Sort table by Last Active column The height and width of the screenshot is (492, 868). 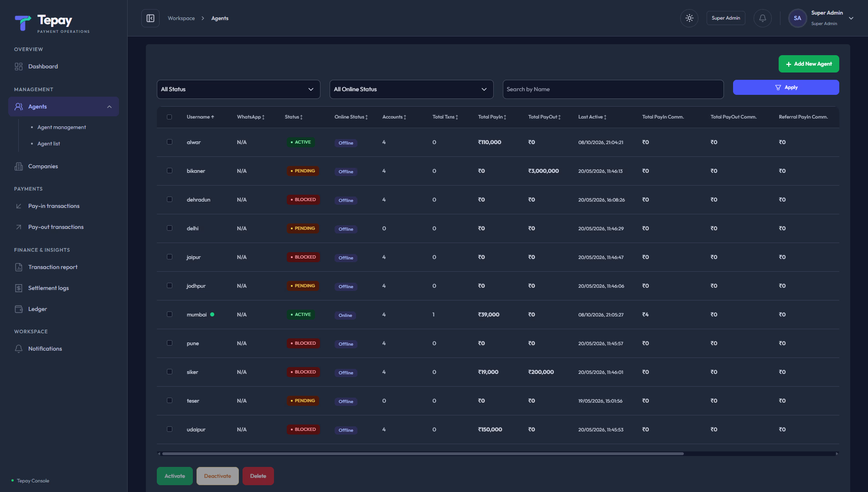[592, 117]
